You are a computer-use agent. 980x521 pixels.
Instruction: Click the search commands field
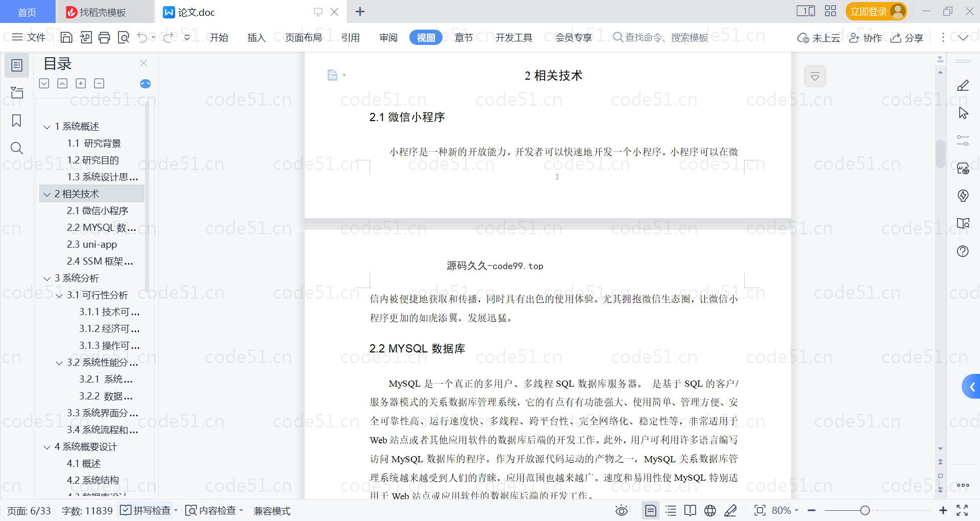(661, 37)
